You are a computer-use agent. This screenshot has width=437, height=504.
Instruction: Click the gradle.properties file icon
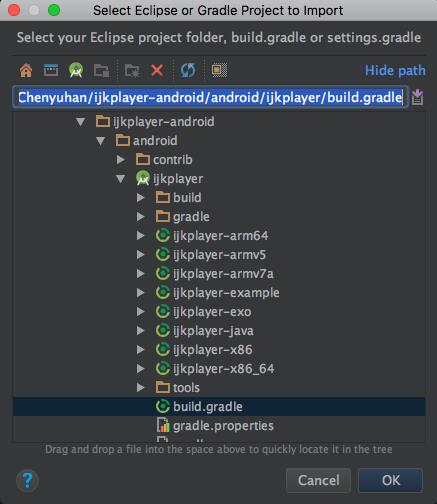click(x=163, y=426)
